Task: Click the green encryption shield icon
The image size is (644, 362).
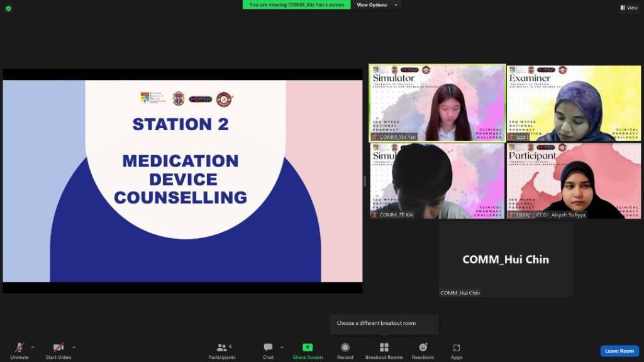Action: (8, 8)
